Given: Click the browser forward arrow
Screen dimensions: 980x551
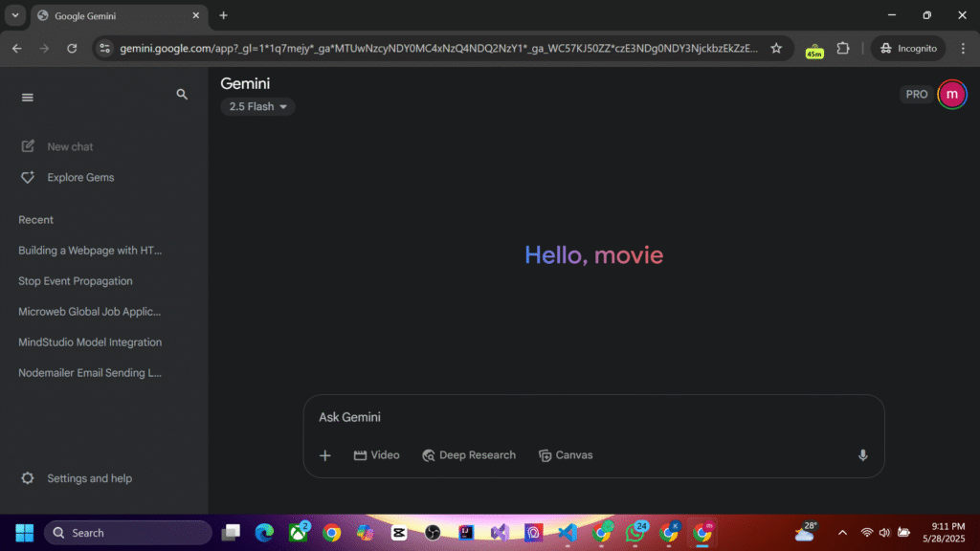Looking at the screenshot, I should [x=44, y=48].
